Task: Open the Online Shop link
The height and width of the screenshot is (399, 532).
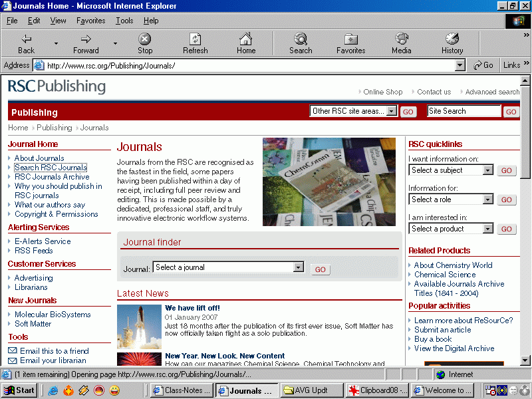Action: pos(383,92)
